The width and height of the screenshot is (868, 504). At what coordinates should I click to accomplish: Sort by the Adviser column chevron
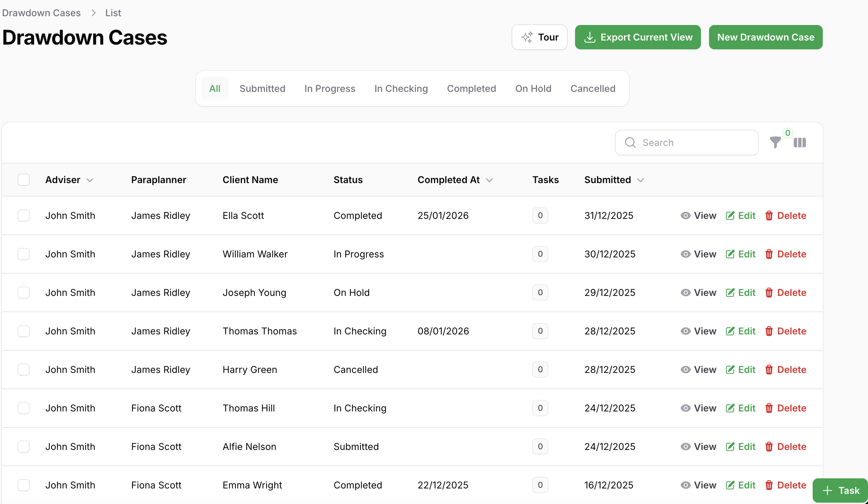tap(90, 180)
